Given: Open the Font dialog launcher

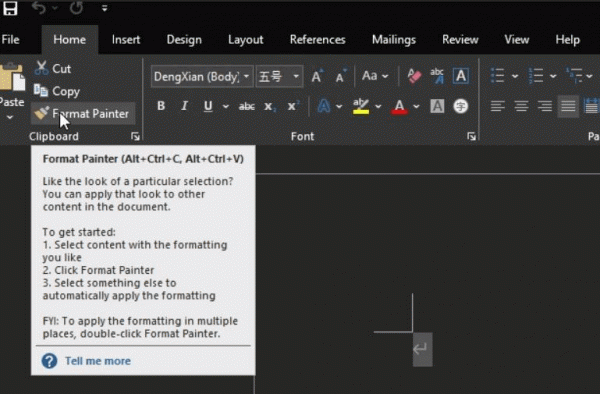Looking at the screenshot, I should point(471,137).
